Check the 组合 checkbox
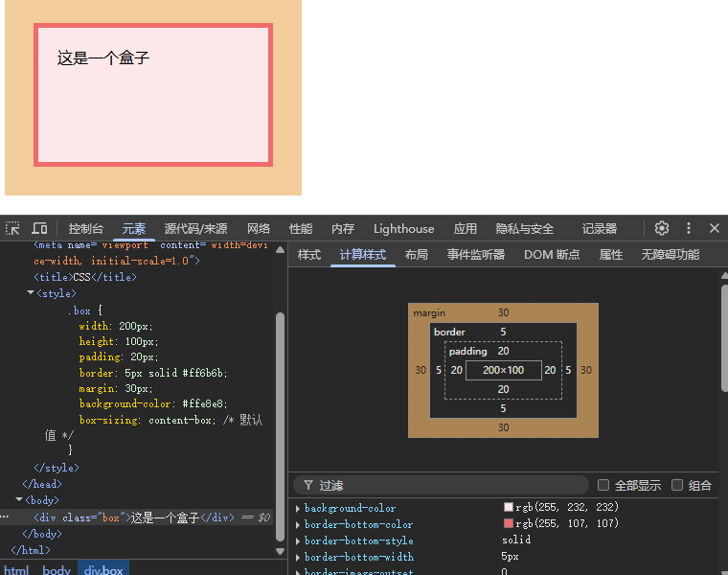Image resolution: width=728 pixels, height=575 pixels. pos(677,485)
